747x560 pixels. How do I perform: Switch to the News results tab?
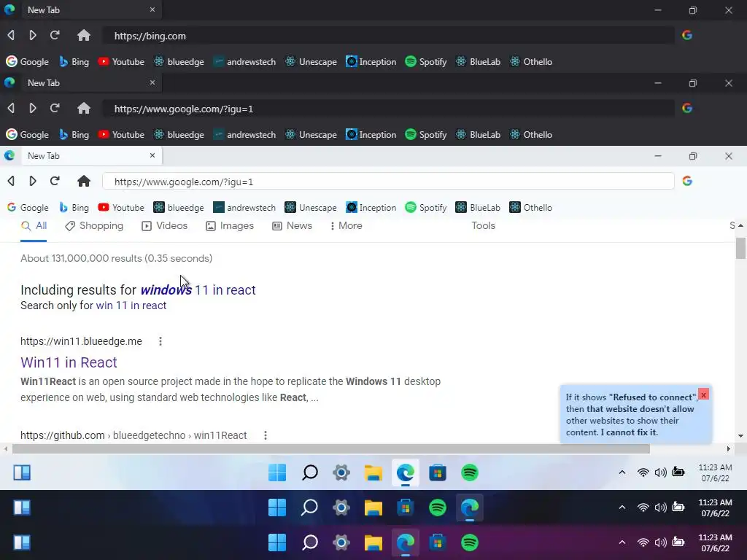point(292,226)
